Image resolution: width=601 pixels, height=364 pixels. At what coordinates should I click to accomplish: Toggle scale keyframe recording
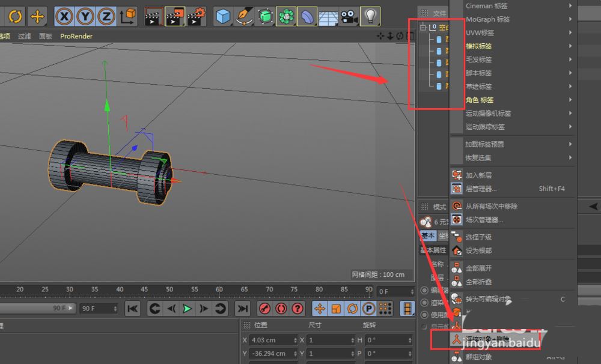pyautogui.click(x=336, y=309)
